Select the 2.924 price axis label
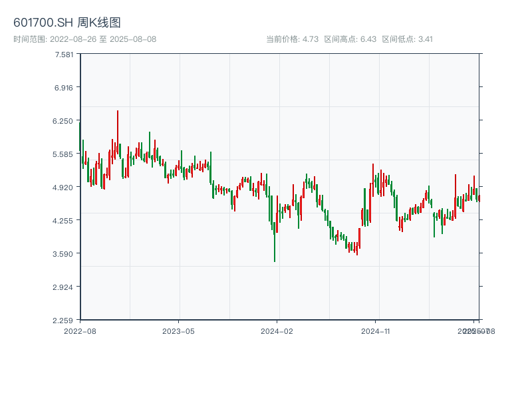The height and width of the screenshot is (399, 532). coord(65,287)
